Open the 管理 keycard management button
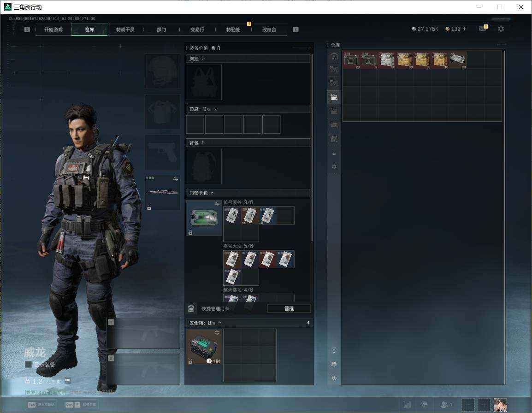 click(x=289, y=308)
